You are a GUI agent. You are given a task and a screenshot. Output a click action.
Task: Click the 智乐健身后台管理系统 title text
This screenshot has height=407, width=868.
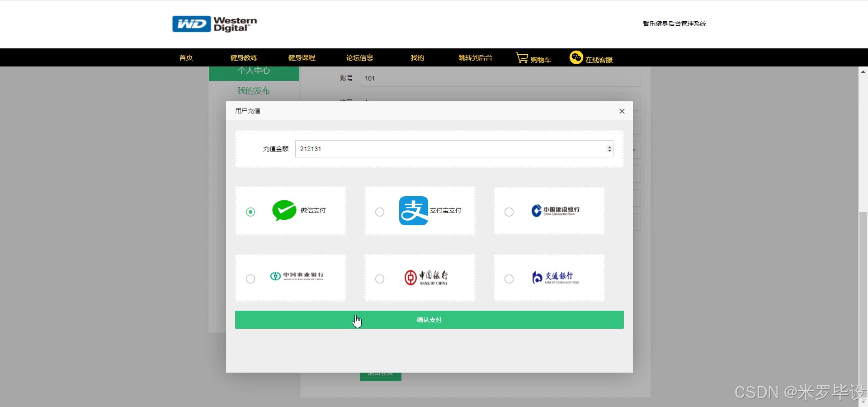click(x=675, y=24)
